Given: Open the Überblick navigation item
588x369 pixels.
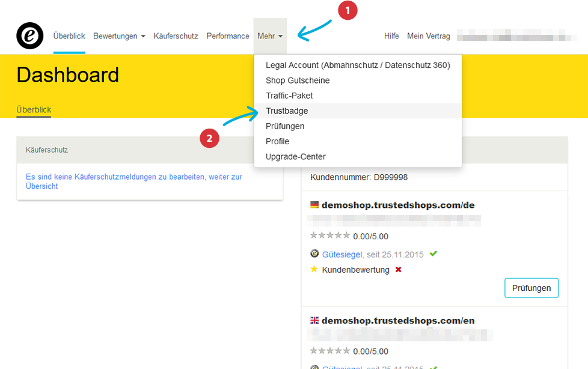Looking at the screenshot, I should pyautogui.click(x=69, y=36).
